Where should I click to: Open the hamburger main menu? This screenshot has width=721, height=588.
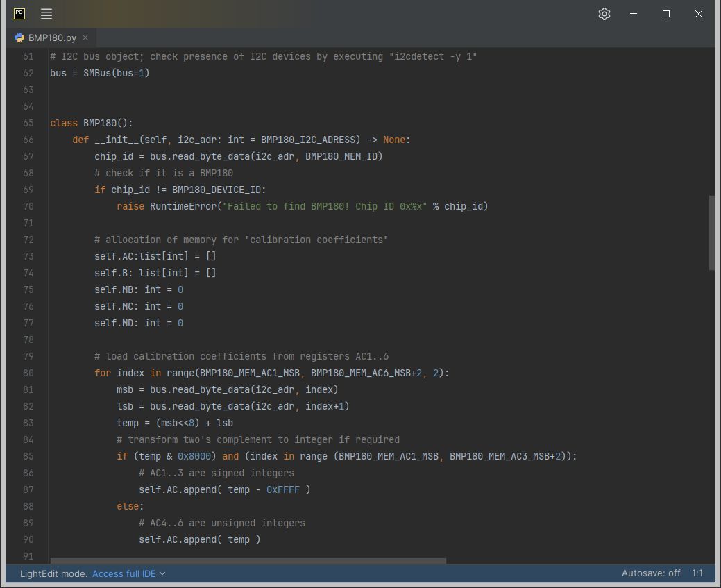point(46,14)
